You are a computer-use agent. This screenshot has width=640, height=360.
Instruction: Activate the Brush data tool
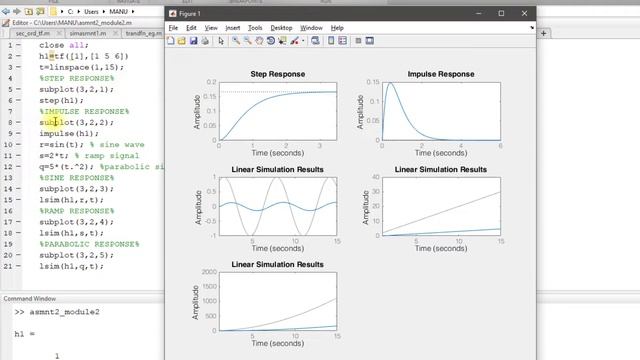(x=294, y=40)
